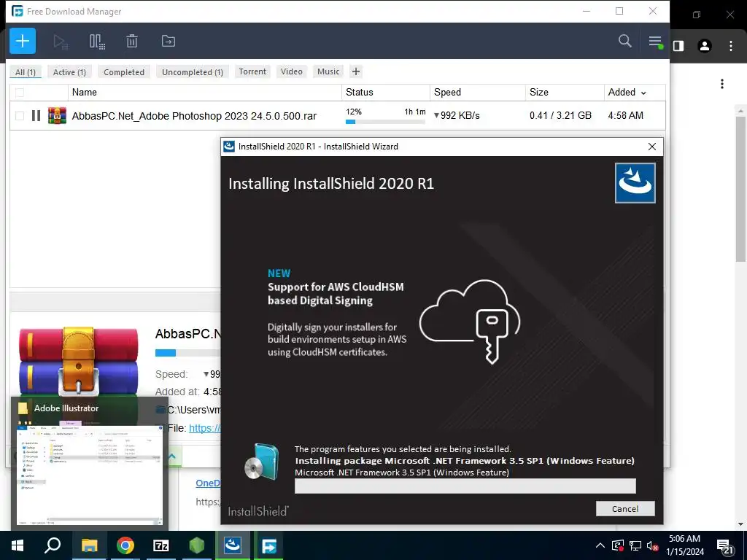This screenshot has width=747, height=560.
Task: Select the AbbasPC.Net_Adobe Photoshop file name
Action: coord(194,116)
